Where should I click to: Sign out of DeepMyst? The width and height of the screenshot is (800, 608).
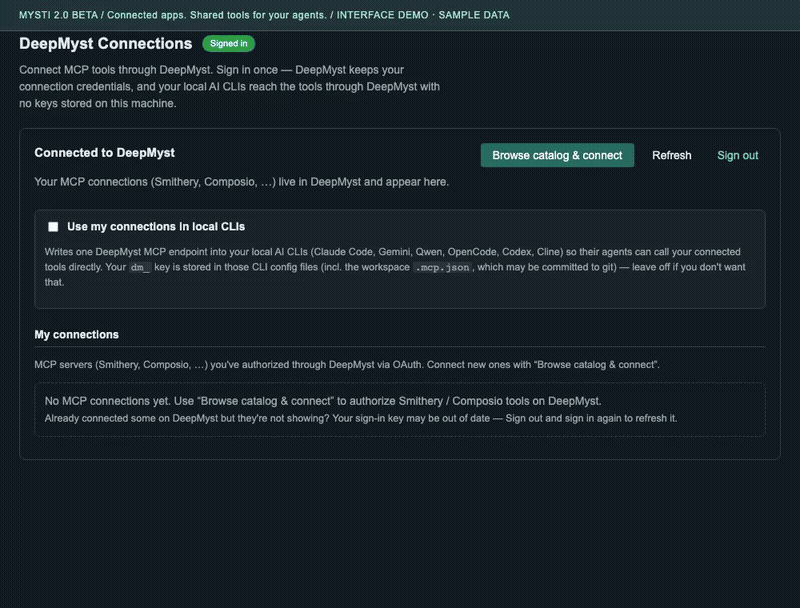coord(737,155)
